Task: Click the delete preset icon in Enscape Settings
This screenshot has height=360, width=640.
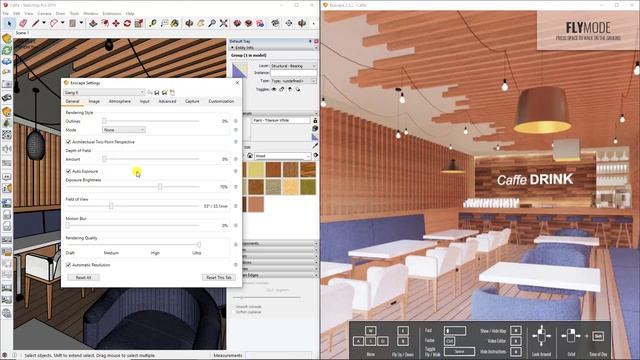Action: coord(172,93)
